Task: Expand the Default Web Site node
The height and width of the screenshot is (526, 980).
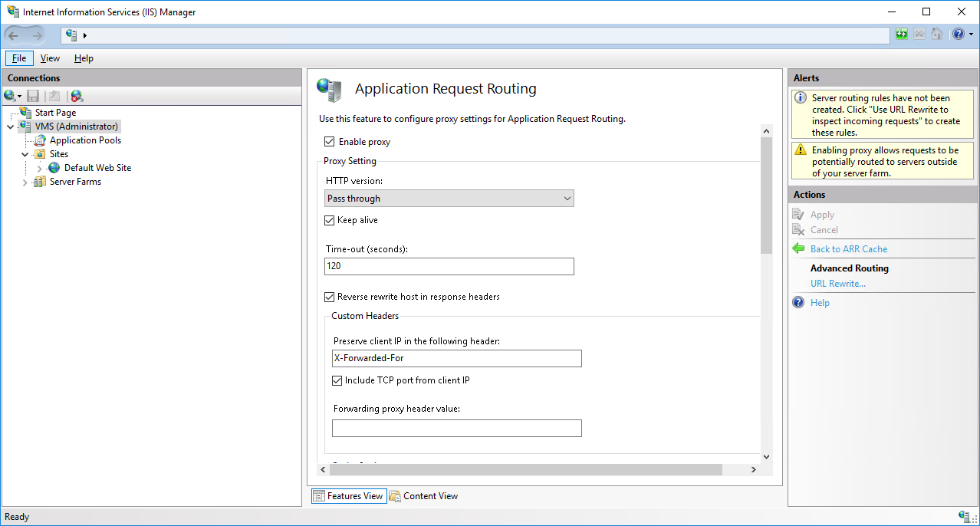Action: tap(40, 168)
